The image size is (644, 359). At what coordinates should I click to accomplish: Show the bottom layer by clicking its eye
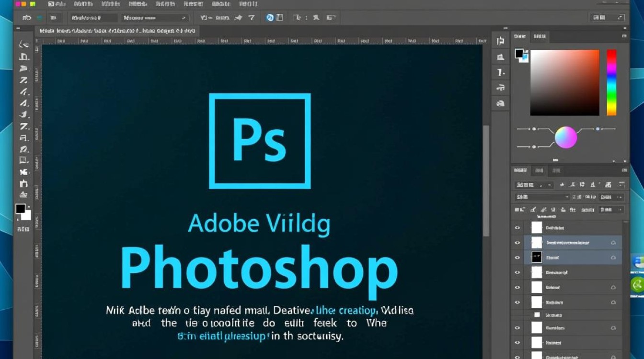click(517, 357)
